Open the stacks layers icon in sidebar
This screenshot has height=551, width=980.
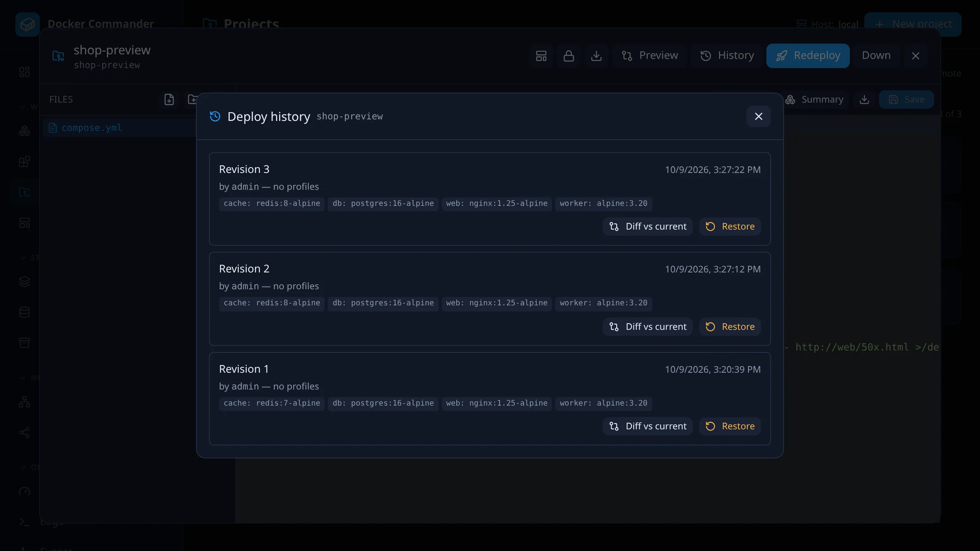(24, 282)
